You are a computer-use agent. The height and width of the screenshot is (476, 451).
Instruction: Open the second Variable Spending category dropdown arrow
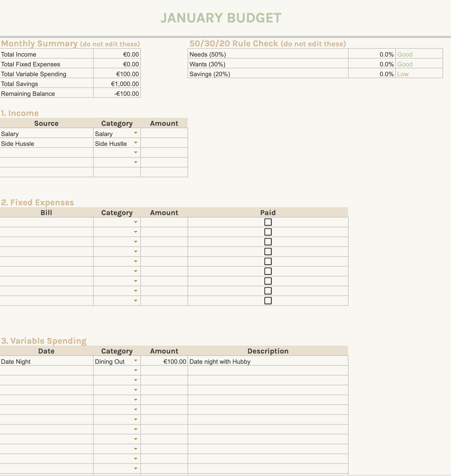136,370
